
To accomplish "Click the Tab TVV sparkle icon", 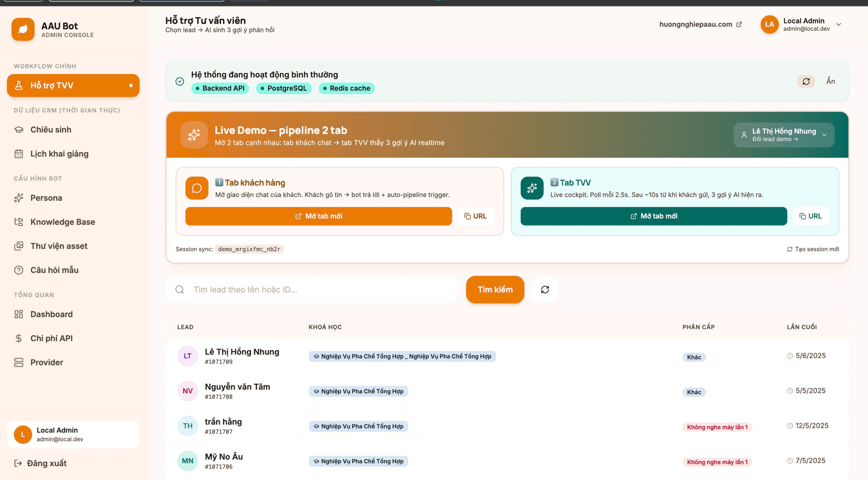I will (x=532, y=188).
